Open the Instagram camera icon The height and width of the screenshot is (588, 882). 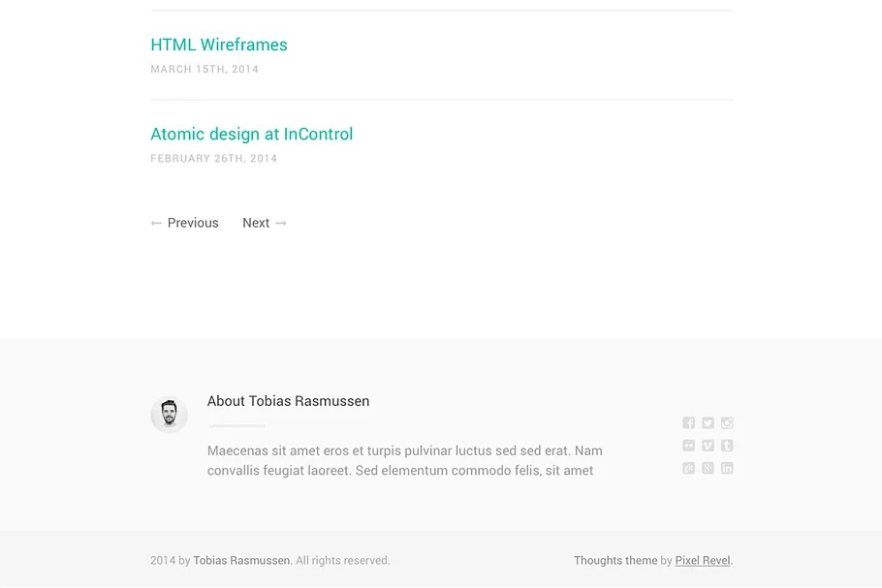[x=727, y=422]
